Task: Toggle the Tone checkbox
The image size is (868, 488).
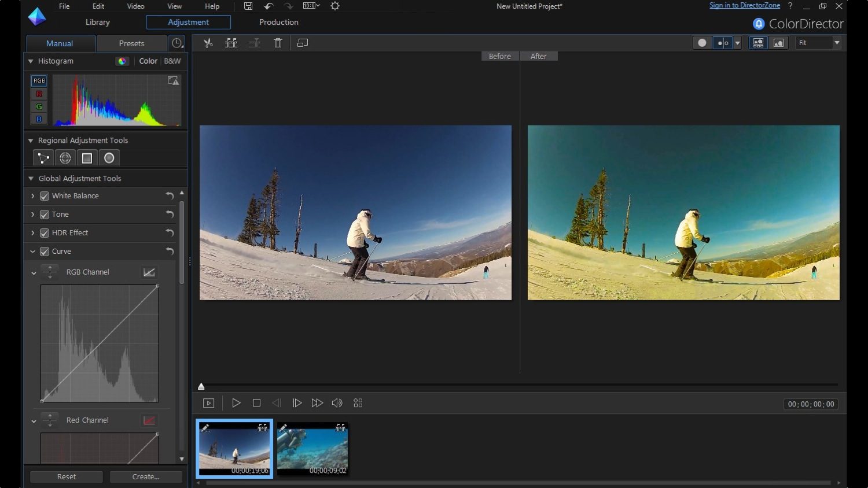Action: [45, 215]
